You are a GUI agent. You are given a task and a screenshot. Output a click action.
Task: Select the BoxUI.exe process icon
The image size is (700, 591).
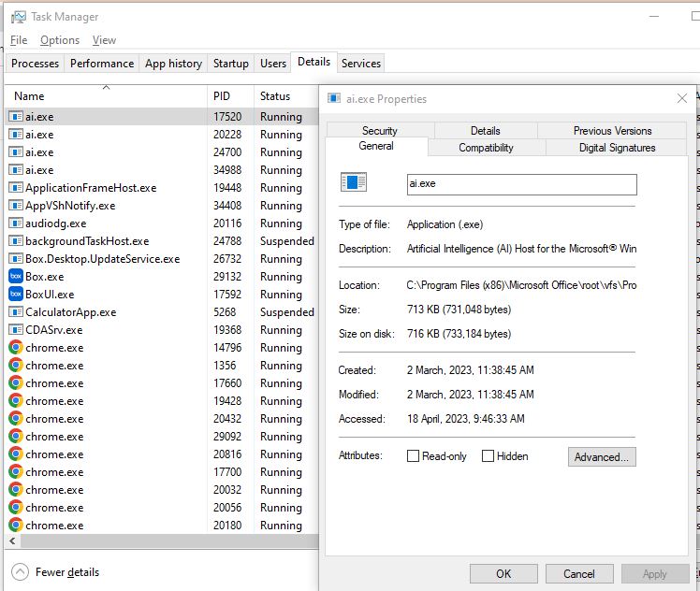click(16, 295)
